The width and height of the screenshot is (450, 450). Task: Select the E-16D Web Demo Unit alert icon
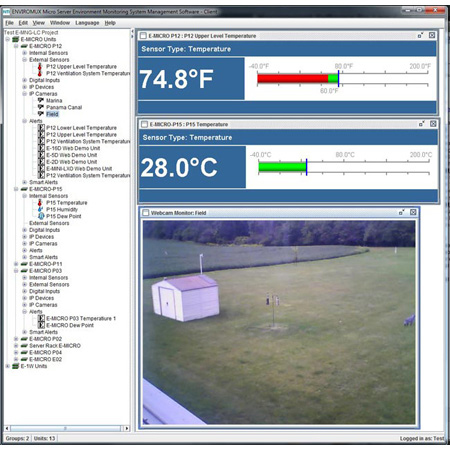[x=41, y=148]
